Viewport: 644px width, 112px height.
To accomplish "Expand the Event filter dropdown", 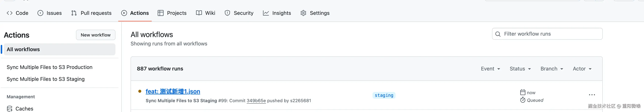I will [490, 69].
